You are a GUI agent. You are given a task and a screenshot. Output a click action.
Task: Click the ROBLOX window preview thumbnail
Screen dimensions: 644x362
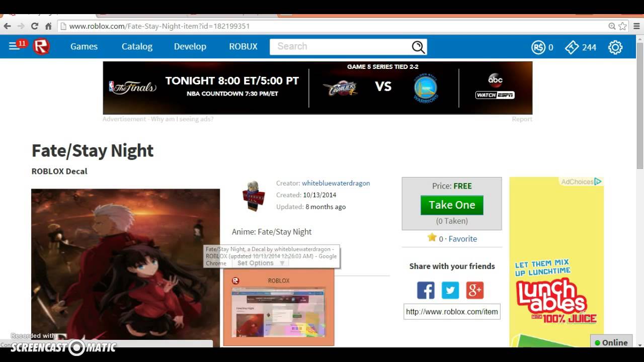279,312
